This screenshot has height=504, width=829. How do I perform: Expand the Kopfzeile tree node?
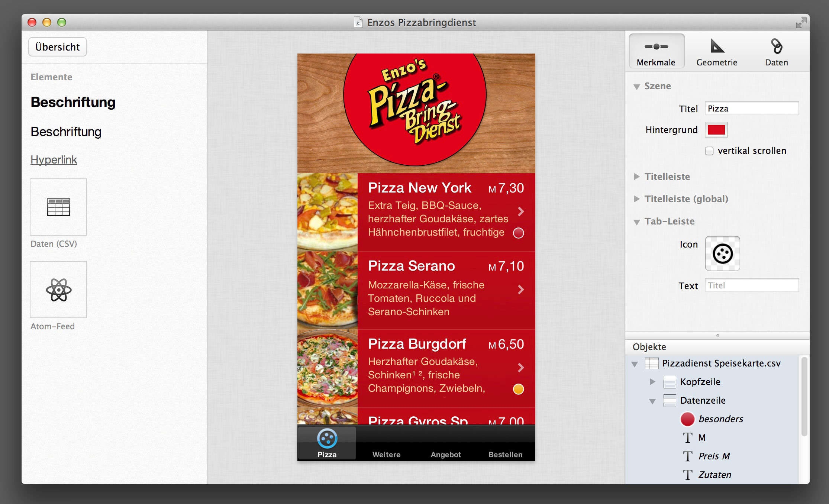(x=652, y=382)
